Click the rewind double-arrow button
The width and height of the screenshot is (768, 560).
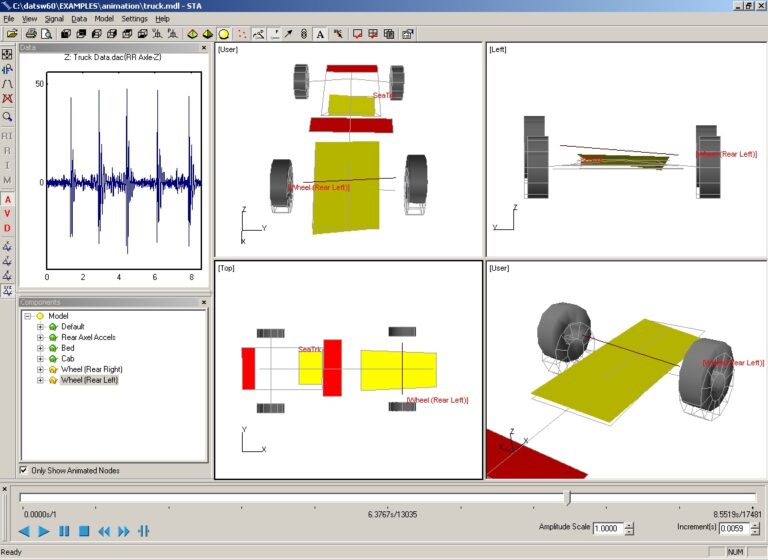click(x=104, y=531)
